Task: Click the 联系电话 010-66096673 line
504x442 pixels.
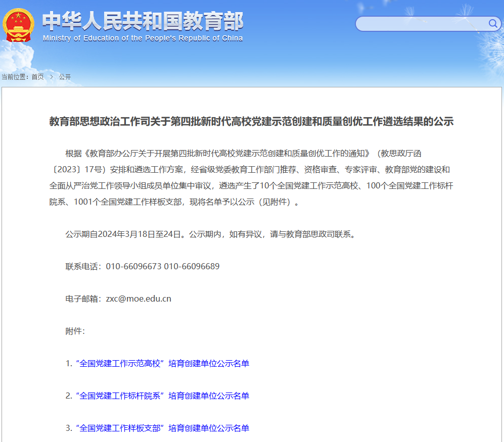Action: (143, 266)
